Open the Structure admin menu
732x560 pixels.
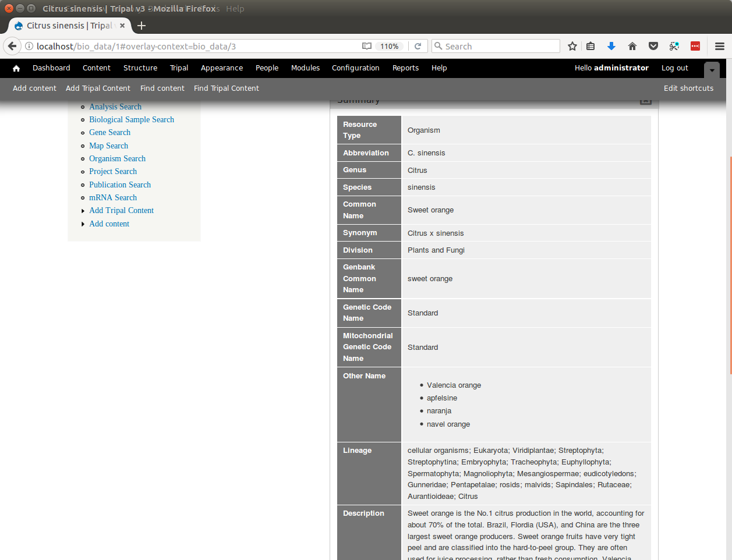pos(140,68)
